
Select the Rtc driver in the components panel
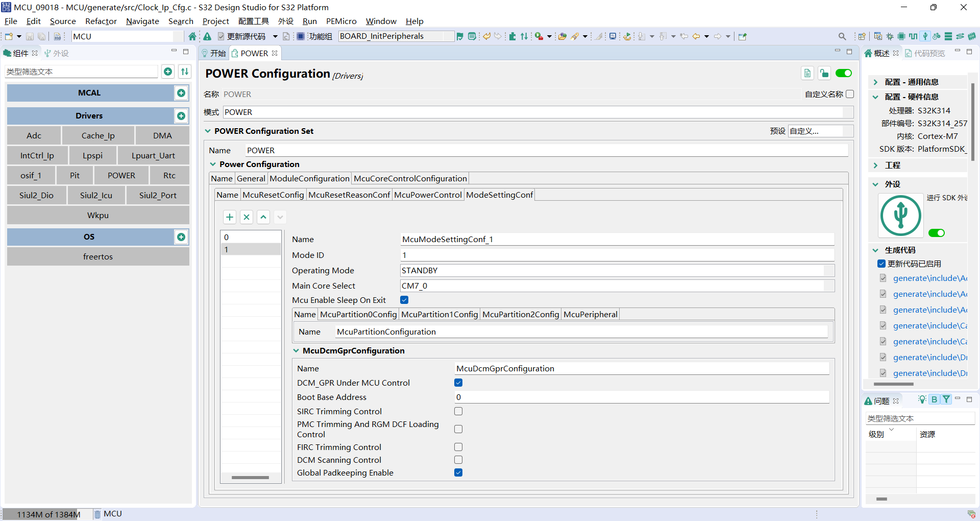pyautogui.click(x=169, y=175)
